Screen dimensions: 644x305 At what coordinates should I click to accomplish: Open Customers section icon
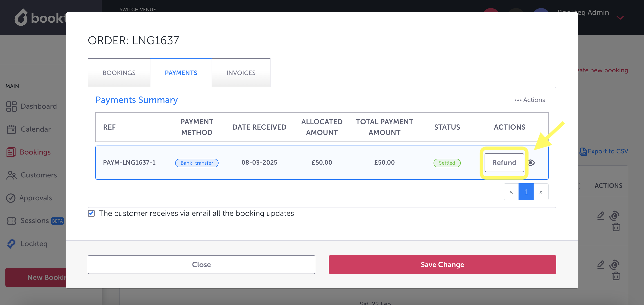[11, 175]
